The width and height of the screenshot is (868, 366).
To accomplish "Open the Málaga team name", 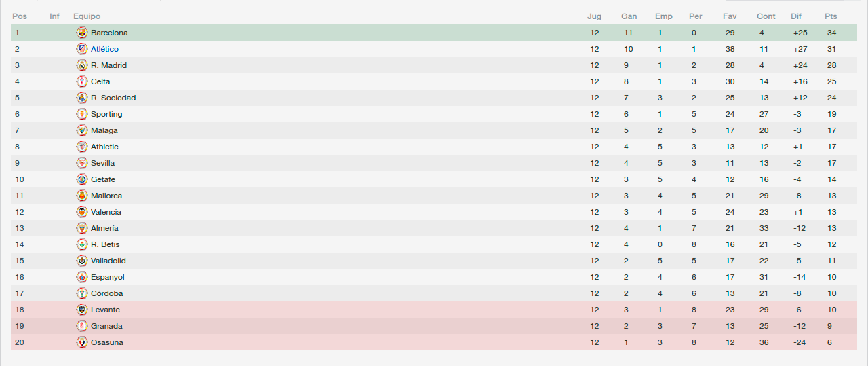I will pos(104,130).
